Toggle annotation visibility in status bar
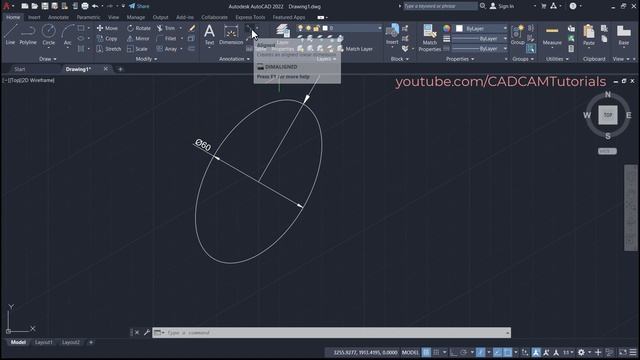Image resolution: width=640 pixels, height=360 pixels. click(x=536, y=352)
